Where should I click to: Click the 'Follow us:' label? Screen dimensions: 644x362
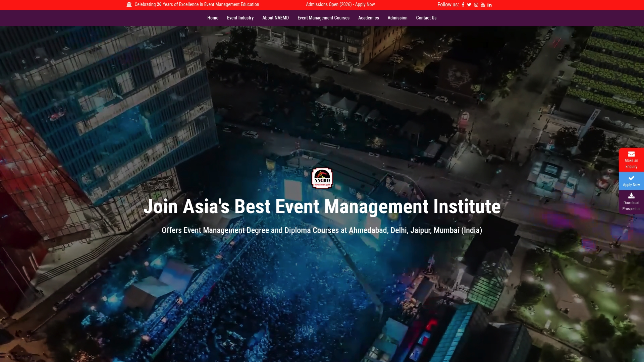tap(448, 4)
